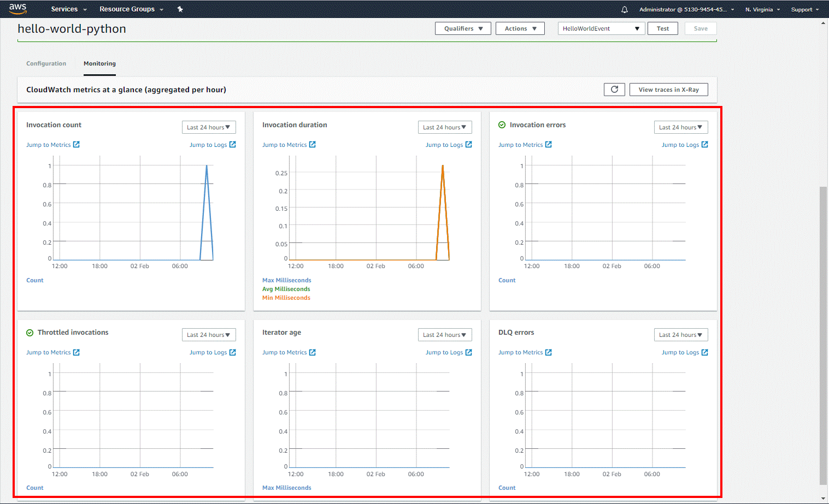The image size is (829, 504).
Task: Open Invocation duration time range dropdown
Action: (445, 127)
